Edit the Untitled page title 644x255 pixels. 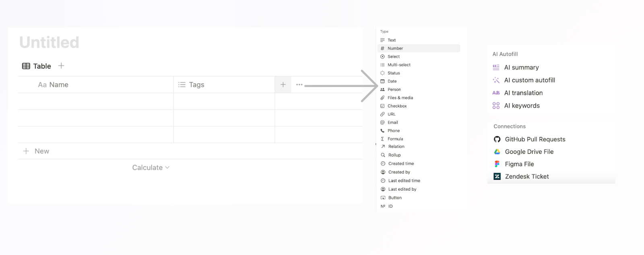coord(49,42)
